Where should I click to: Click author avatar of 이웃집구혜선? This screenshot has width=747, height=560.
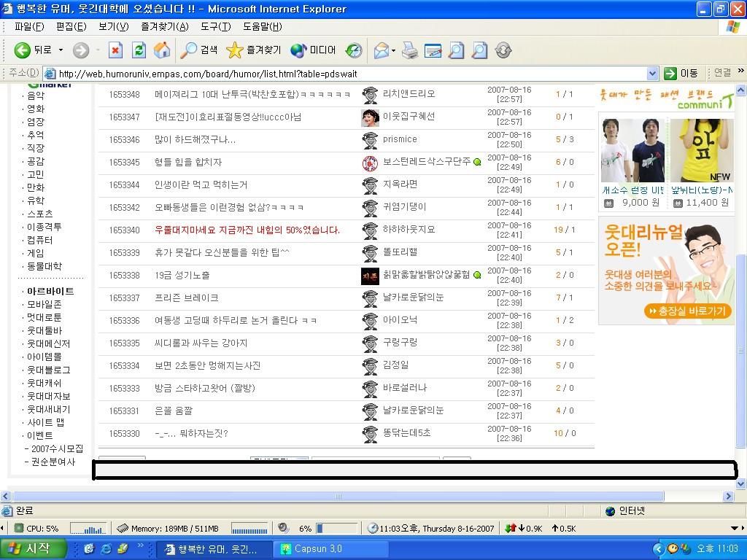click(x=370, y=117)
